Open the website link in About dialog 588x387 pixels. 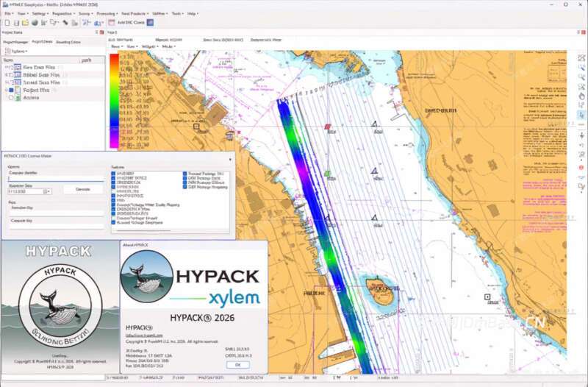coord(144,335)
